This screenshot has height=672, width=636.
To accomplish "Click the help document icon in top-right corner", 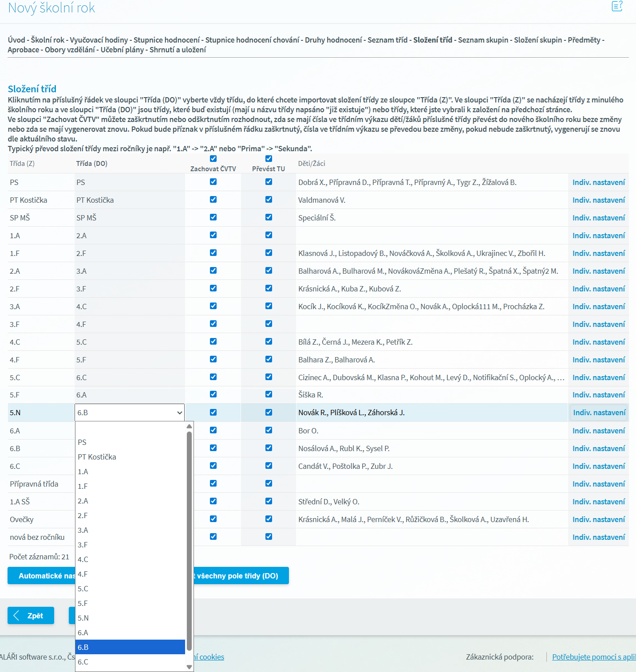I will (617, 6).
